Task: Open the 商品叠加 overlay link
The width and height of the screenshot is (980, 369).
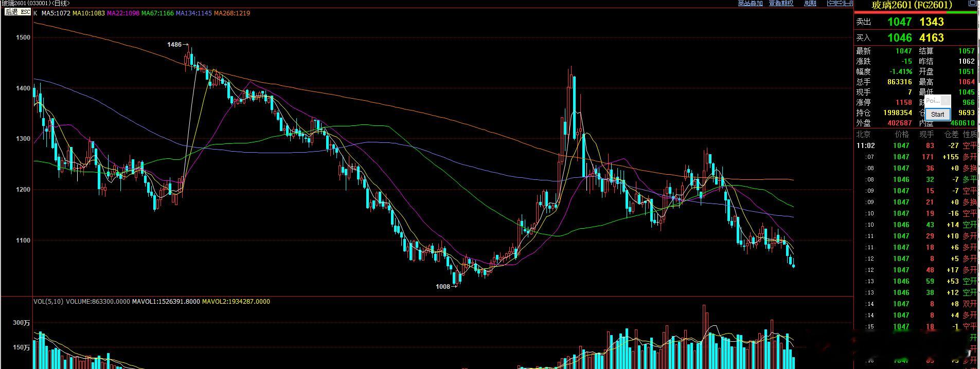Action: pos(750,3)
